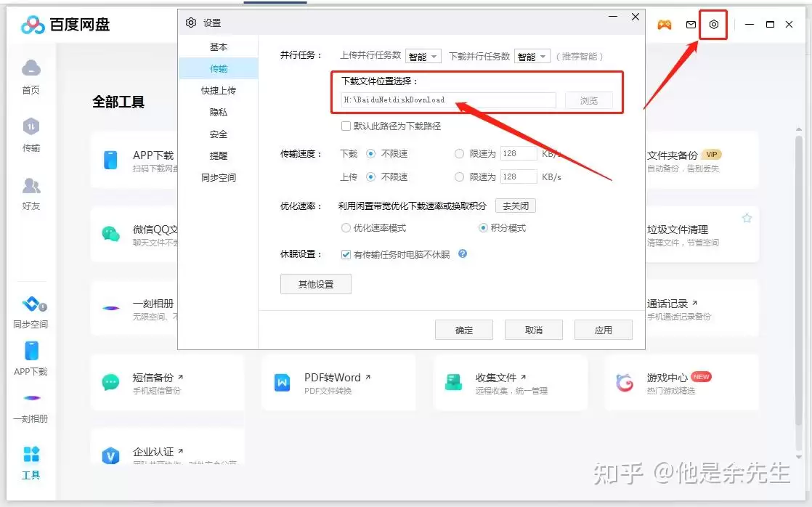
Task: Click the blue help question mark icon
Action: [463, 253]
